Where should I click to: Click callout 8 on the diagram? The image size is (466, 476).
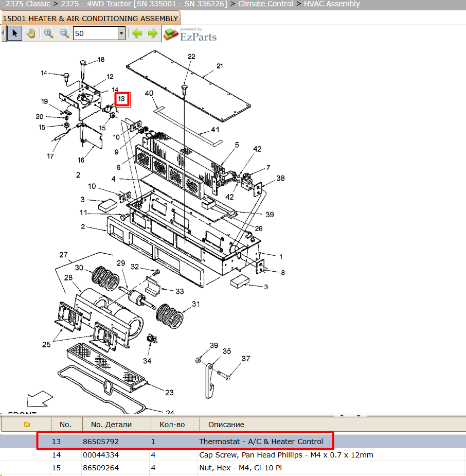[283, 273]
